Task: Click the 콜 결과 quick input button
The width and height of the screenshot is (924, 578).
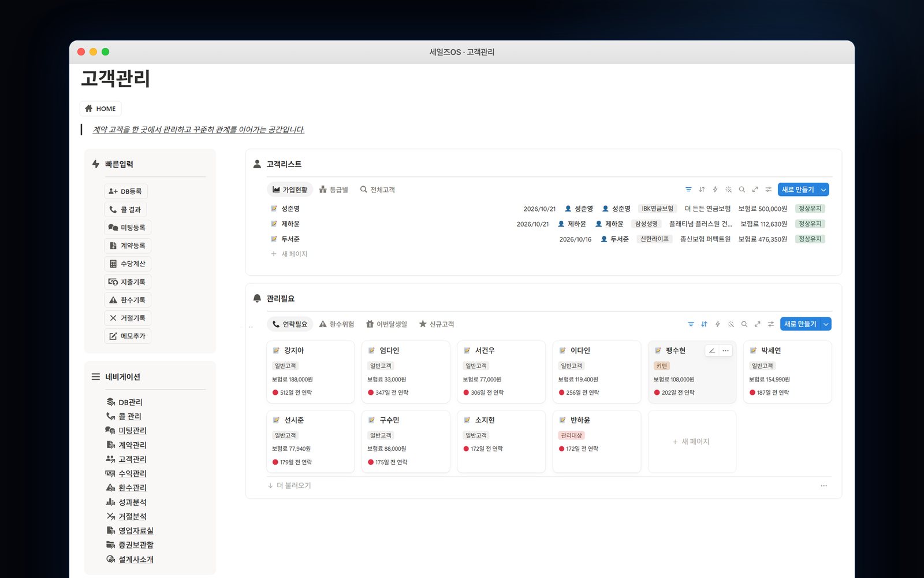Action: tap(125, 209)
